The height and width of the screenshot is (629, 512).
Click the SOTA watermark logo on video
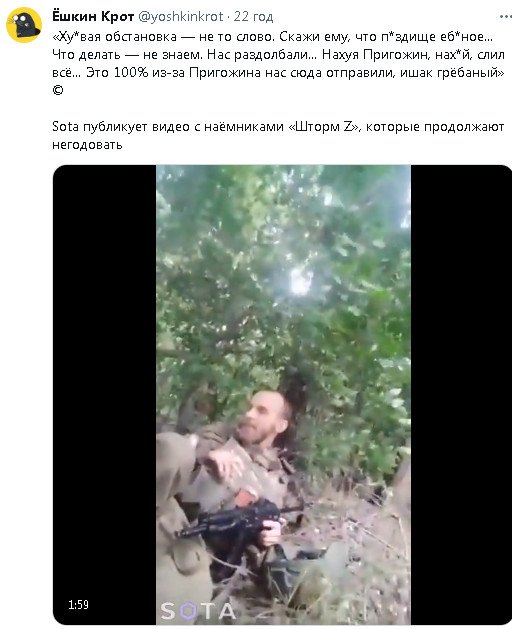[198, 611]
